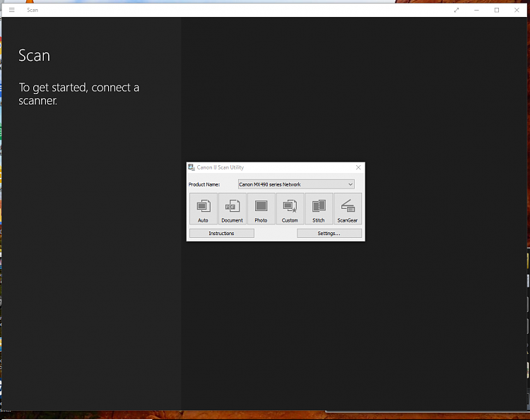Click the large Scan heading
The width and height of the screenshot is (530, 420).
[x=34, y=56]
